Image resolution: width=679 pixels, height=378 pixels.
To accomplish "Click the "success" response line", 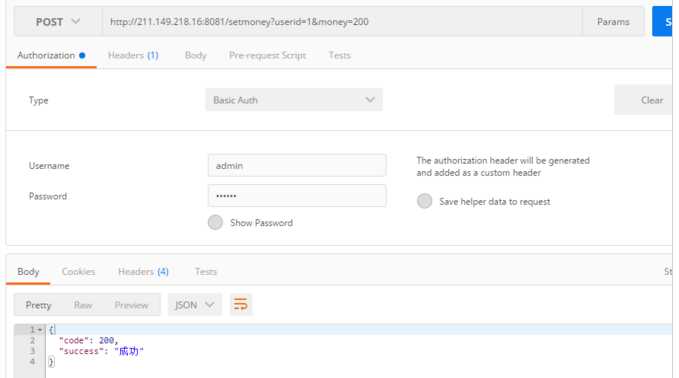I will [101, 351].
